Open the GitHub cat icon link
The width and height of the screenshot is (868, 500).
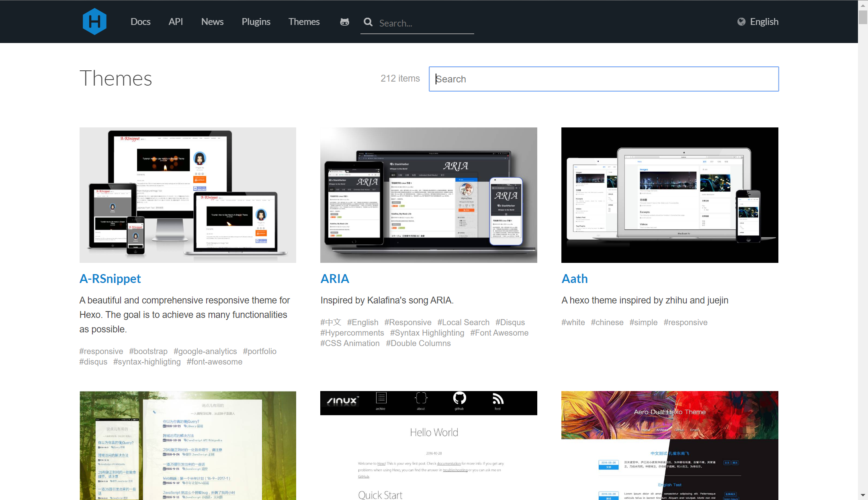[344, 22]
